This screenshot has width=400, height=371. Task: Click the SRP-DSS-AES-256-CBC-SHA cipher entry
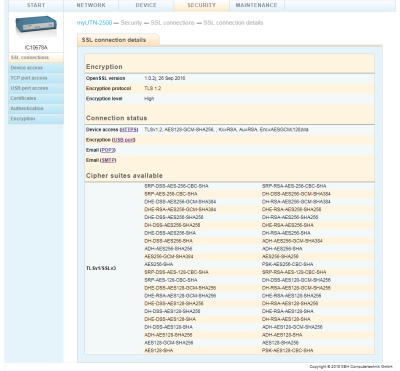click(x=176, y=186)
